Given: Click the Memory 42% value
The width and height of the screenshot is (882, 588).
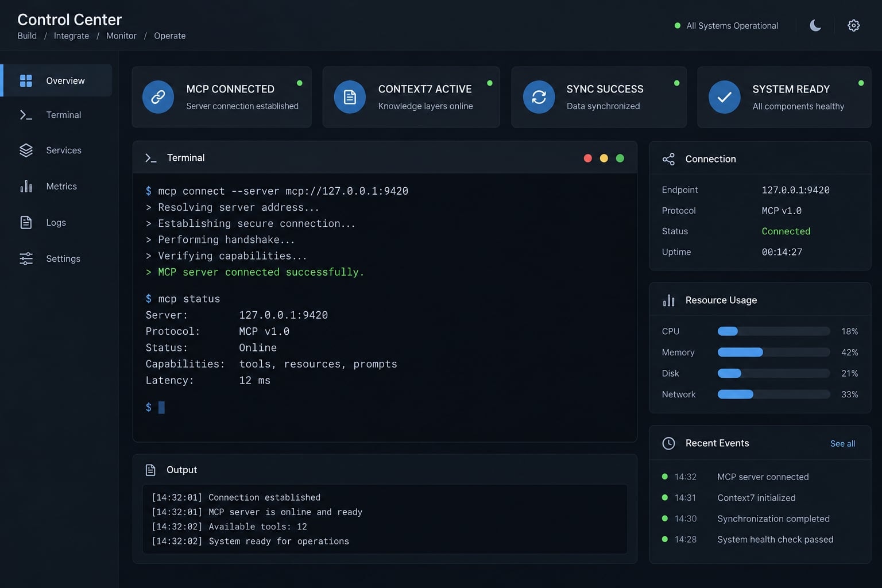Looking at the screenshot, I should [849, 352].
